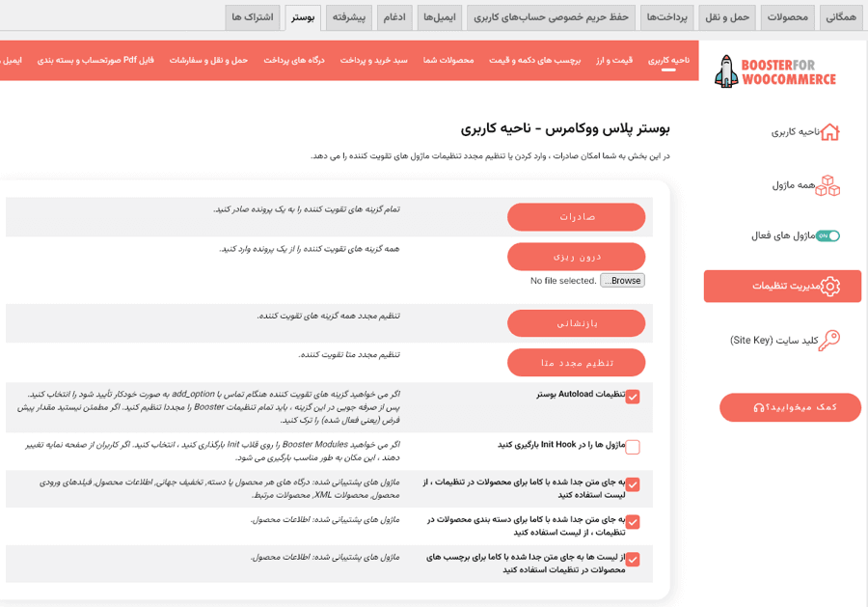Select the بوستر tab

click(303, 17)
